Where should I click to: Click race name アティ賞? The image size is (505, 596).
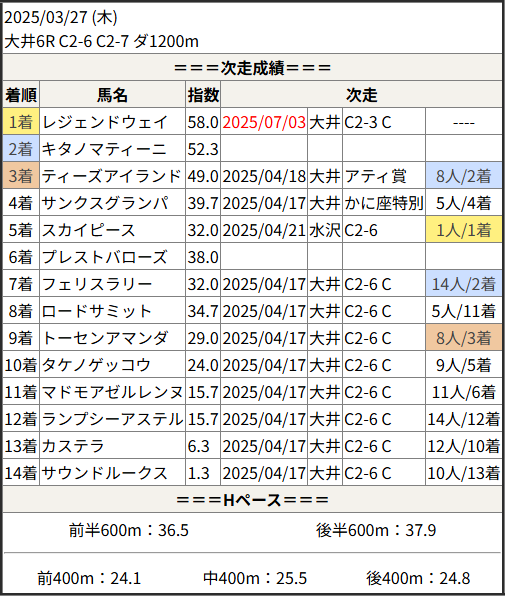[x=375, y=176]
